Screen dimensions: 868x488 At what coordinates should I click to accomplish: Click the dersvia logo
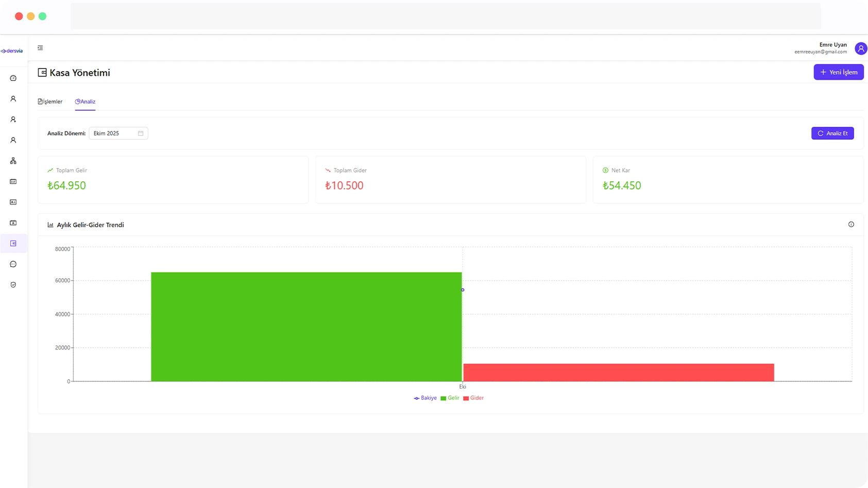[x=12, y=51]
